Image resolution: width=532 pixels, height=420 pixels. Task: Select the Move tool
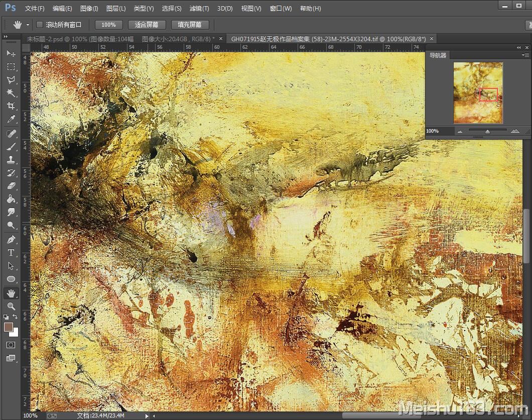11,54
